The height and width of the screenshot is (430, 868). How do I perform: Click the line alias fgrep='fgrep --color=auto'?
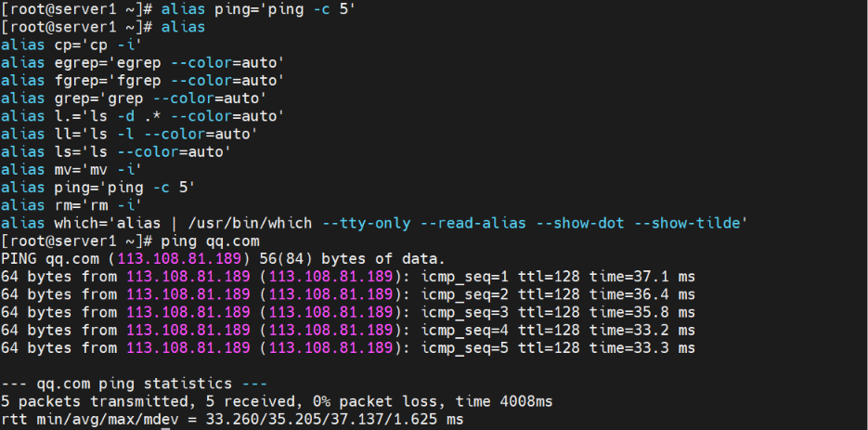143,81
